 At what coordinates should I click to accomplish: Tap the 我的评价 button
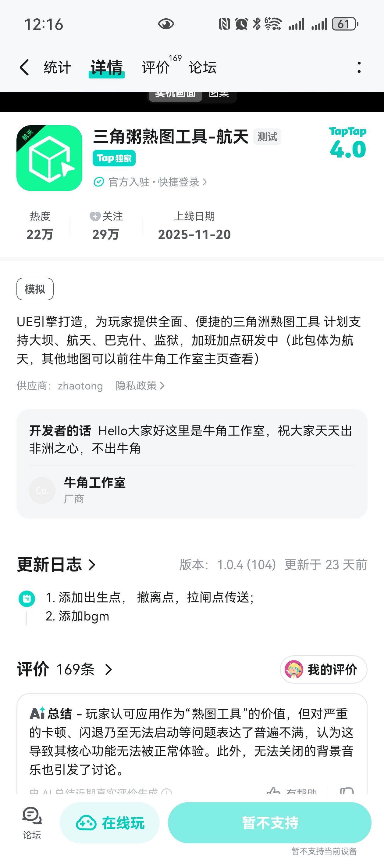(323, 669)
